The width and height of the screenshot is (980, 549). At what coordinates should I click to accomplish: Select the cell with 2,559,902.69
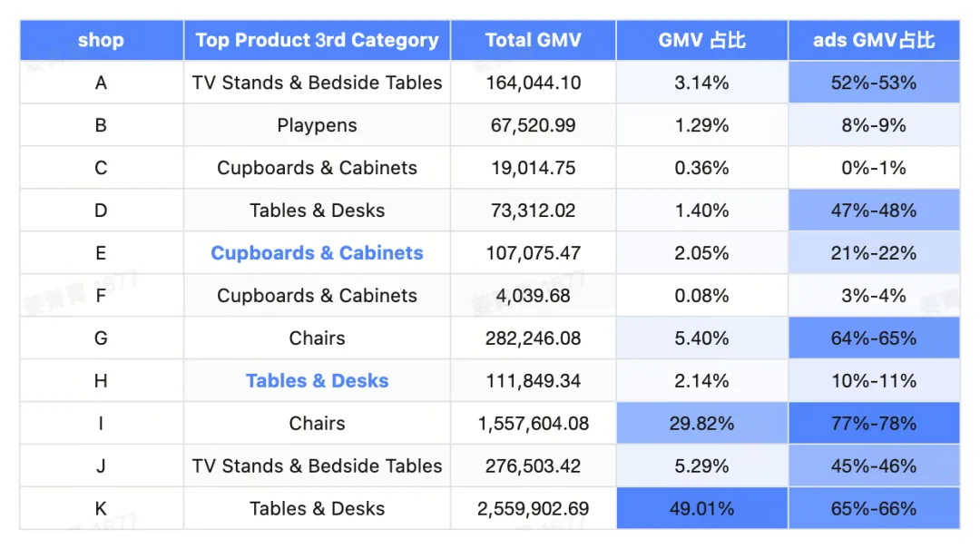coord(534,508)
